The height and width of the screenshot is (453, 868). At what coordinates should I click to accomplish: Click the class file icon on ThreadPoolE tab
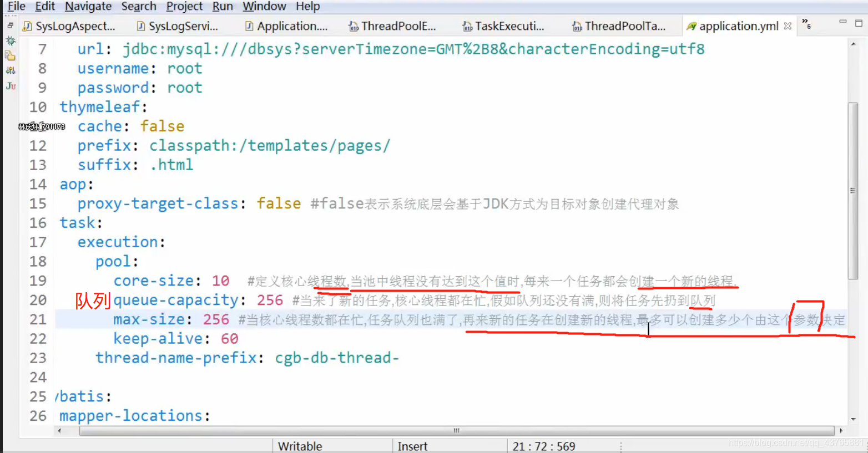(x=354, y=26)
